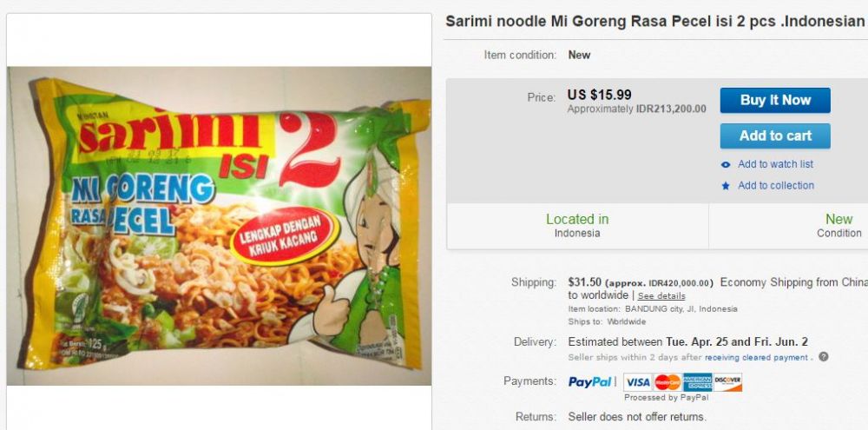Click the Add to collection link

pos(775,186)
